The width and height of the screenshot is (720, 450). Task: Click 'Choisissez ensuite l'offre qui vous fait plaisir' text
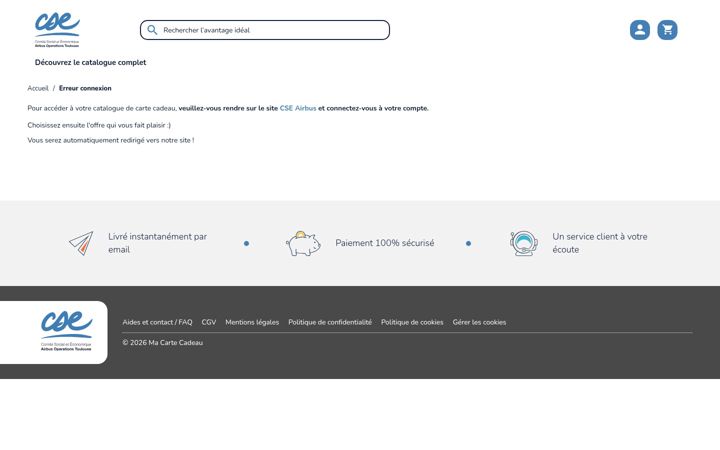click(x=99, y=125)
